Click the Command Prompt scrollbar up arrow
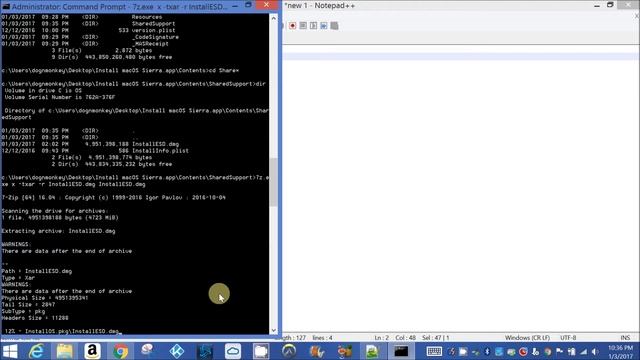 point(273,18)
